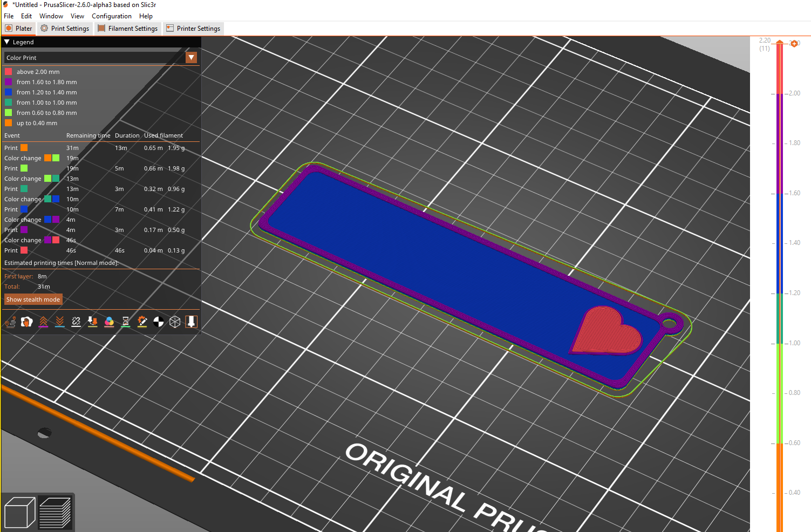Open the Configuration menu
Screen dimensions: 811x532
tap(111, 16)
